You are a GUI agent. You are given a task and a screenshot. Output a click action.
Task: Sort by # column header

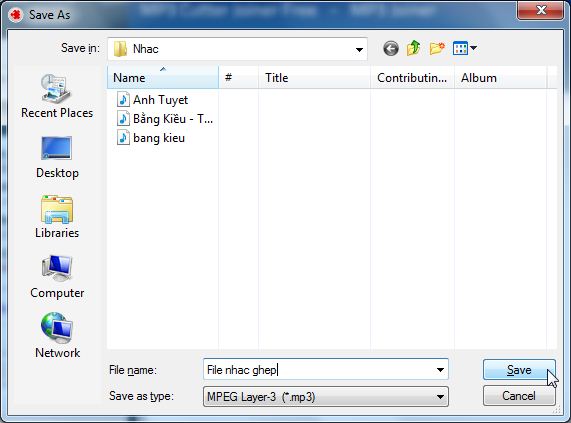point(239,78)
